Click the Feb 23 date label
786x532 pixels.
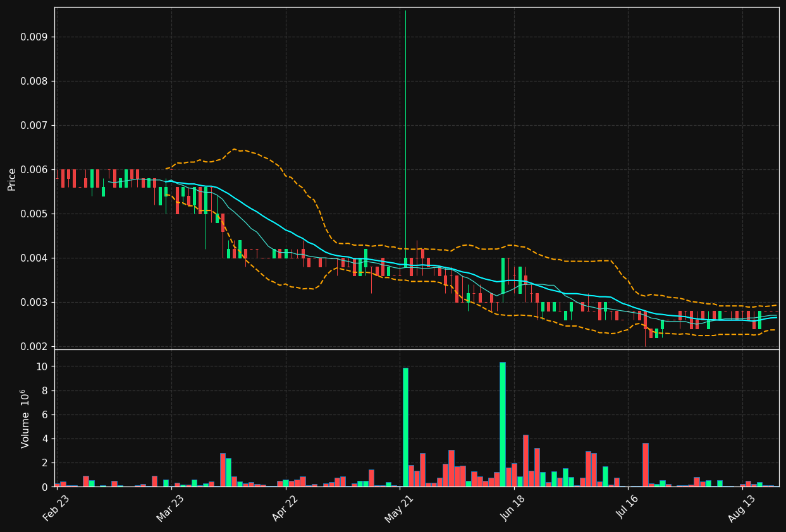(54, 507)
